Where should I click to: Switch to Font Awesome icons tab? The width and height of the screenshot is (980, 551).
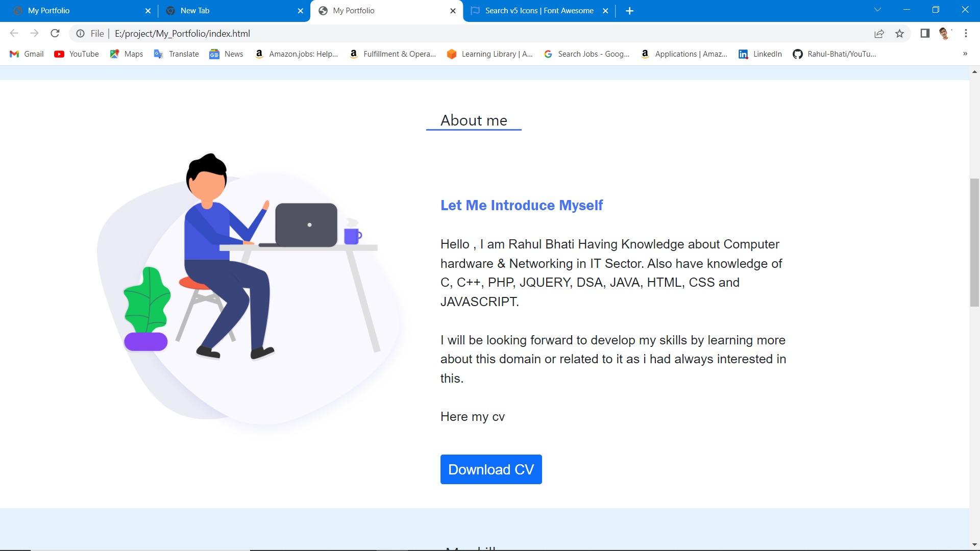pyautogui.click(x=538, y=11)
